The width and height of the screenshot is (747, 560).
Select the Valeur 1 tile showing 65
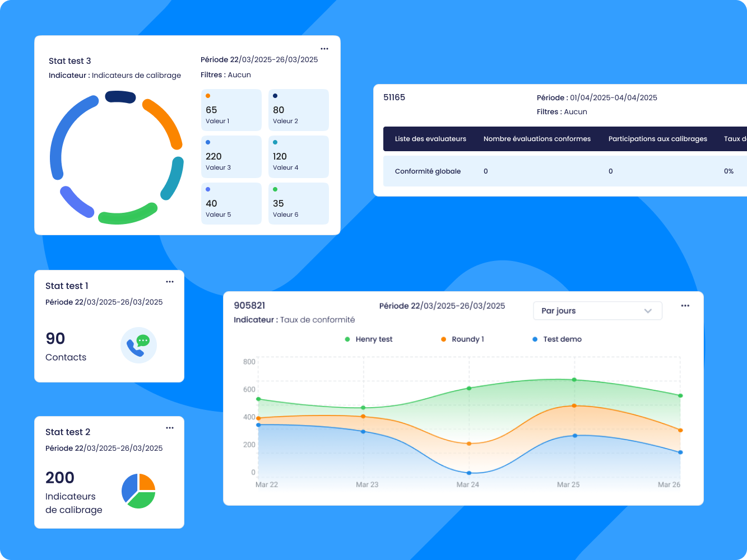pos(231,110)
